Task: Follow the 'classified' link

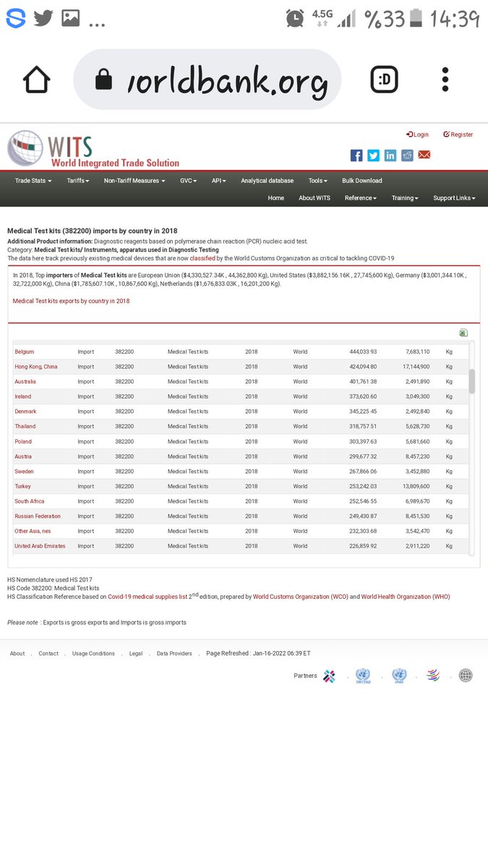Action: [x=202, y=258]
